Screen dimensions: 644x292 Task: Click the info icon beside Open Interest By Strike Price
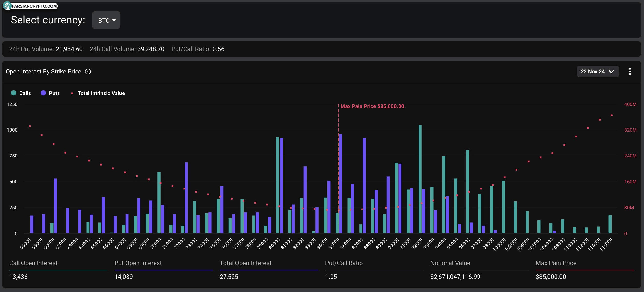click(x=88, y=72)
